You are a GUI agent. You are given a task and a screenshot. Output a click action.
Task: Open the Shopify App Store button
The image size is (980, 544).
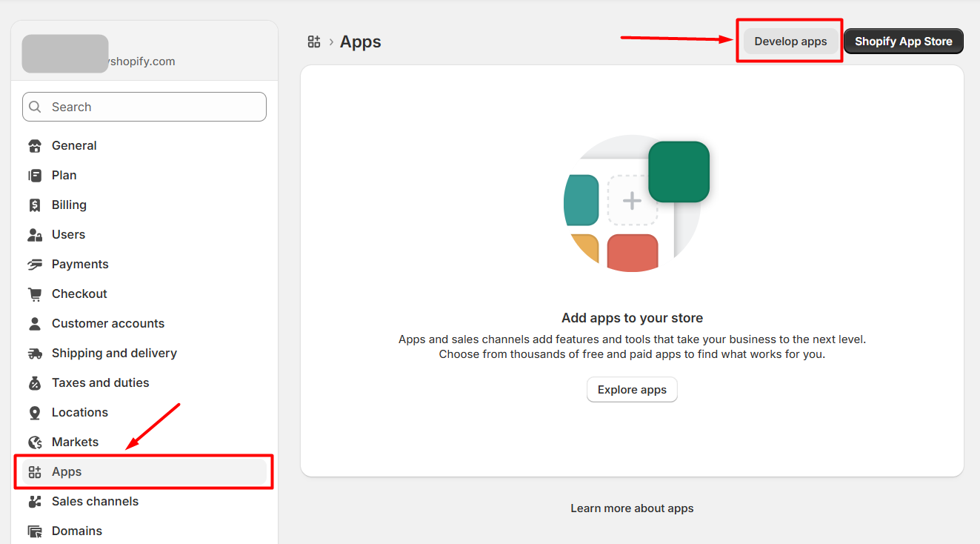903,42
